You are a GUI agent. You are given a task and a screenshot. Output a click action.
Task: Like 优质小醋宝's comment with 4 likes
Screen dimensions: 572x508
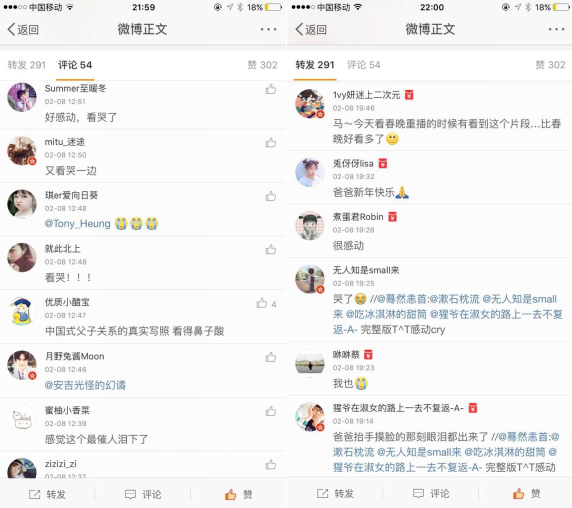[x=262, y=303]
